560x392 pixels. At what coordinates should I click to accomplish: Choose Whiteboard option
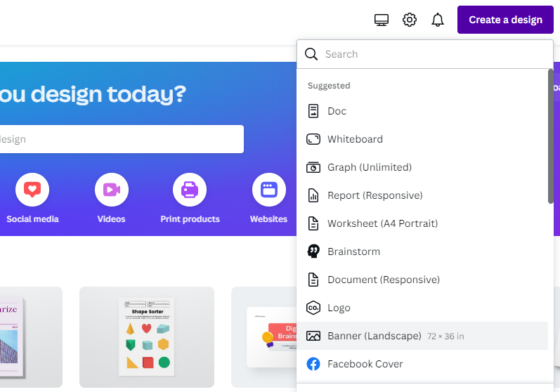[422, 139]
